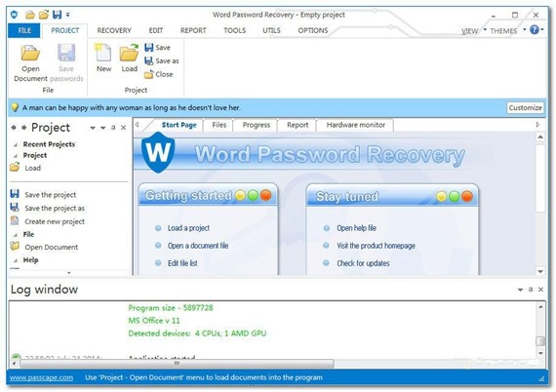
Task: Click Open help file link
Action: point(356,228)
